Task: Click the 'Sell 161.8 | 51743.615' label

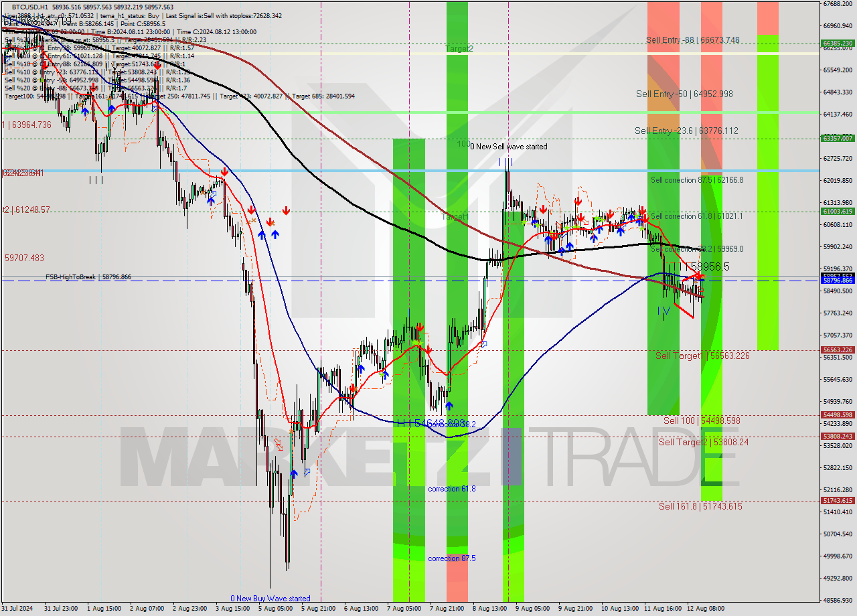Action: 700,507
